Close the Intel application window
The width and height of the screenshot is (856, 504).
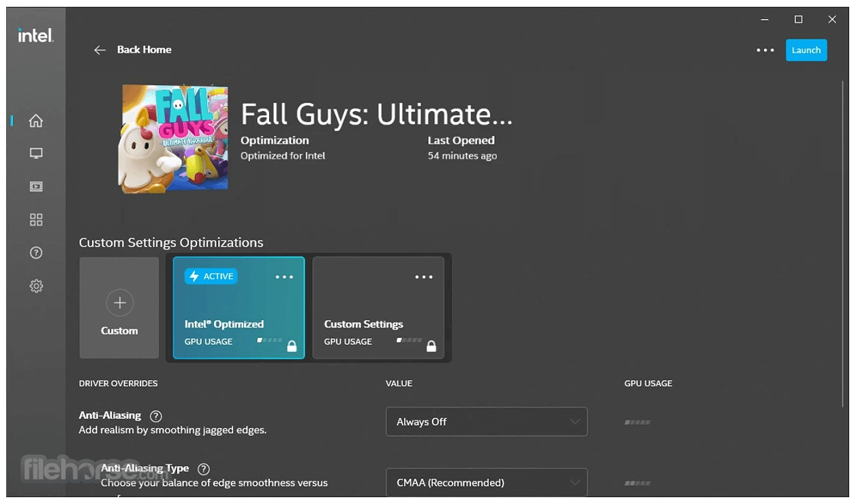[x=832, y=20]
